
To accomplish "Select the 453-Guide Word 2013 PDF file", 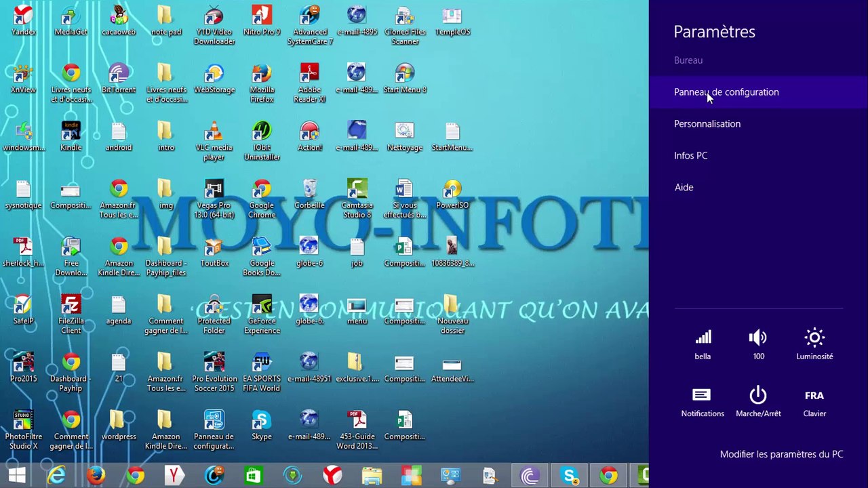I will [357, 430].
